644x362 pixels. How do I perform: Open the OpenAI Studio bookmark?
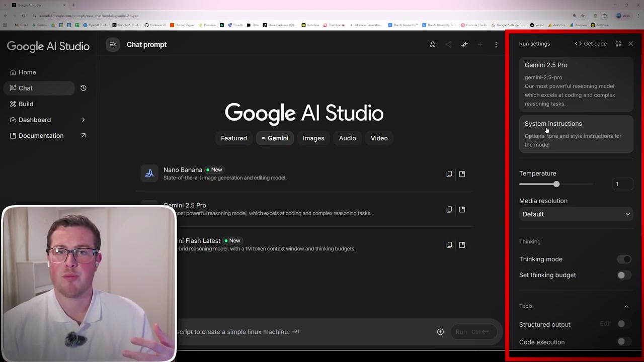click(96, 25)
